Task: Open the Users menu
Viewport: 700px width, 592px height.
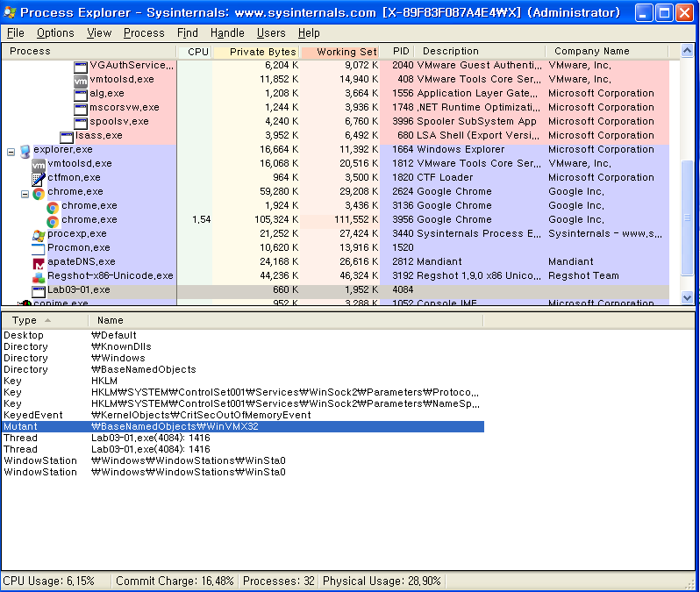Action: click(x=271, y=33)
